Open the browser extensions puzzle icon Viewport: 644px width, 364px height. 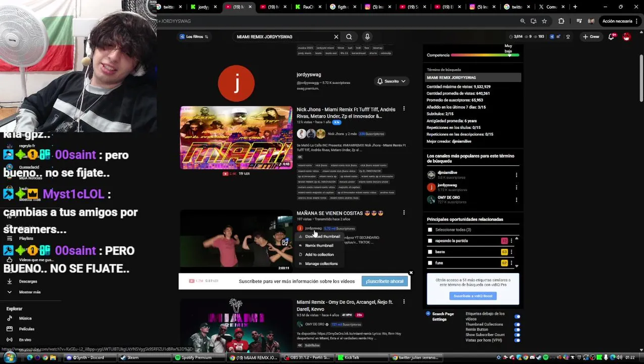click(561, 21)
